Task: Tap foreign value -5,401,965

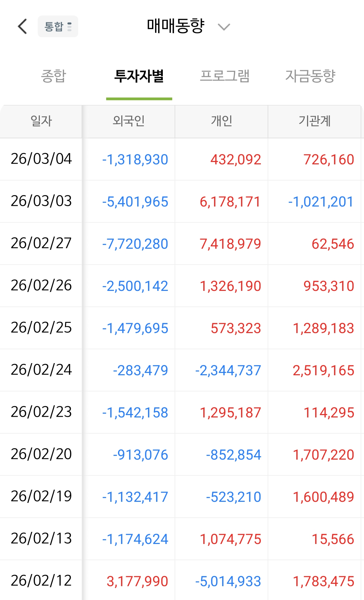Action: (x=135, y=202)
